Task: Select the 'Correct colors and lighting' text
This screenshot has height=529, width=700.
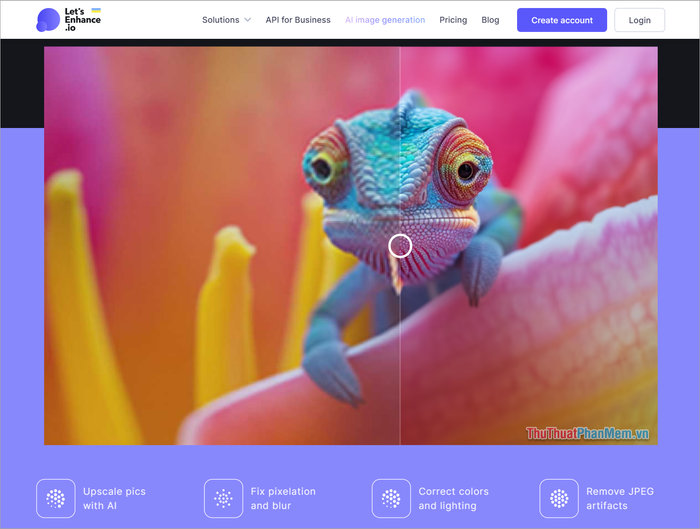Action: [x=454, y=498]
